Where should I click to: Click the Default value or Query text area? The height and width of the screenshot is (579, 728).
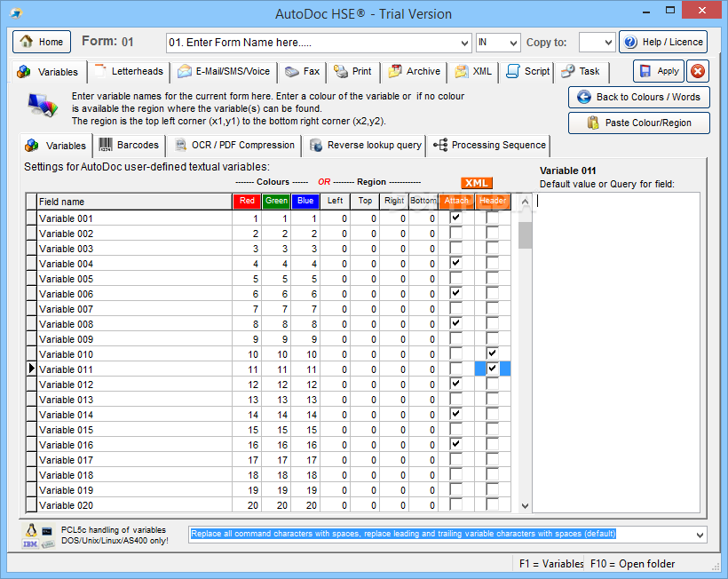click(616, 353)
